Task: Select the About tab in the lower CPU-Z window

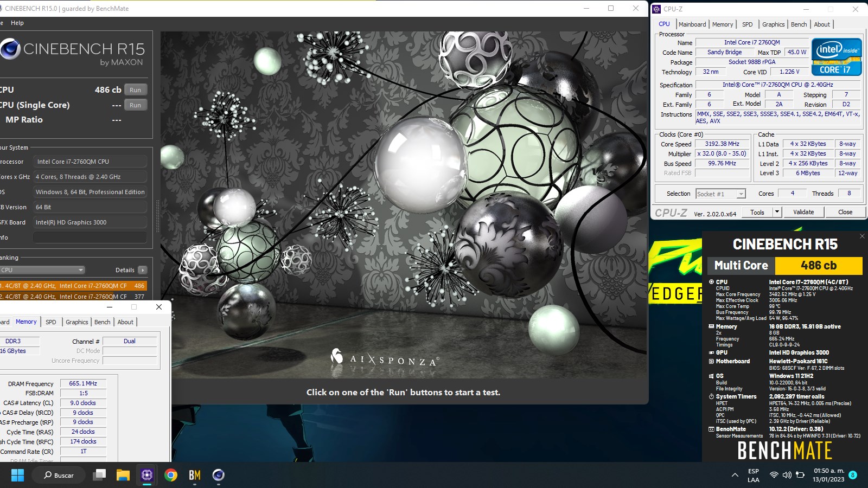Action: click(125, 322)
